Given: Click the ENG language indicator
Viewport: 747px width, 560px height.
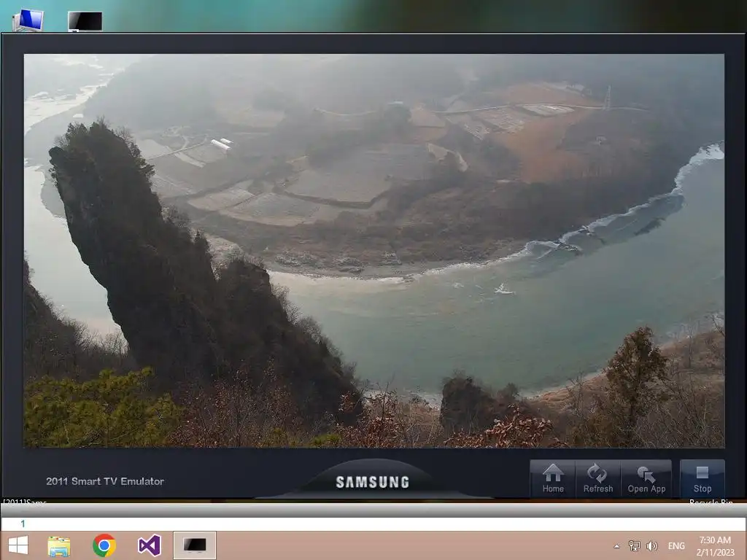Looking at the screenshot, I should [676, 545].
